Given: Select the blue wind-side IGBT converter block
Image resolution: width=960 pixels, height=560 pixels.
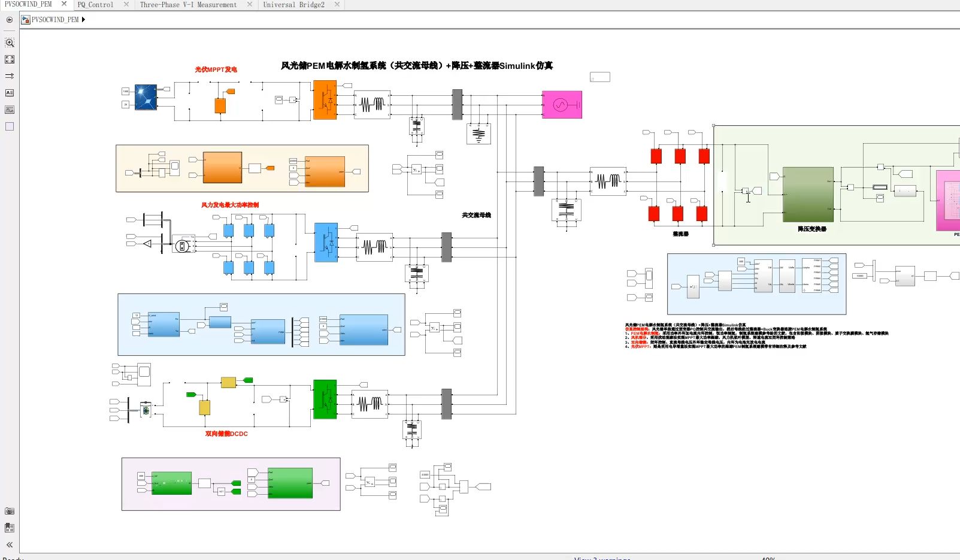Looking at the screenshot, I should pyautogui.click(x=326, y=242).
